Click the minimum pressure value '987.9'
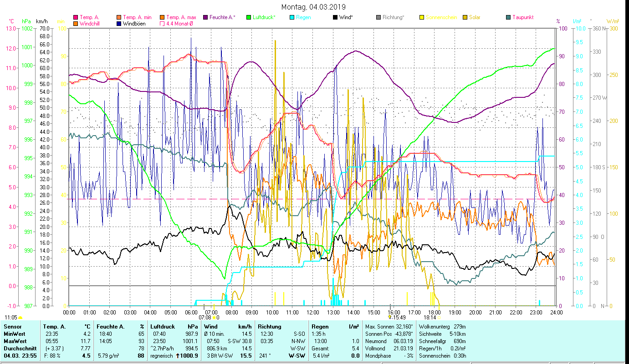The height and width of the screenshot is (364, 629). [x=191, y=334]
